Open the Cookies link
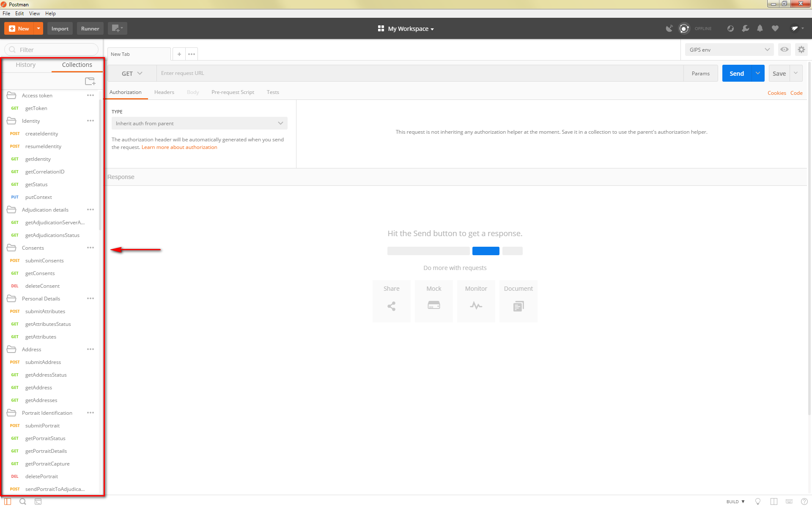Screen dimensions: 812x507 [x=776, y=93]
